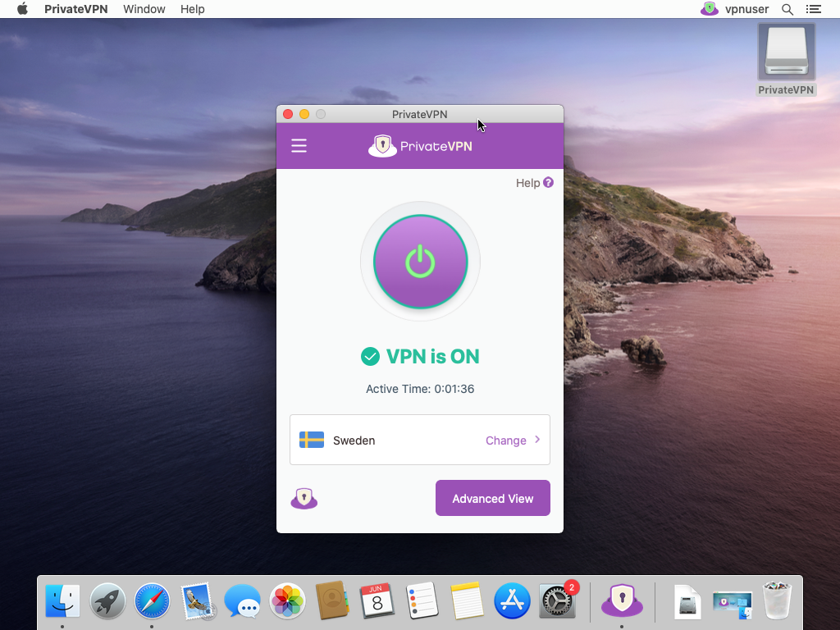Open the Window menu
This screenshot has height=630, width=840.
[x=144, y=9]
